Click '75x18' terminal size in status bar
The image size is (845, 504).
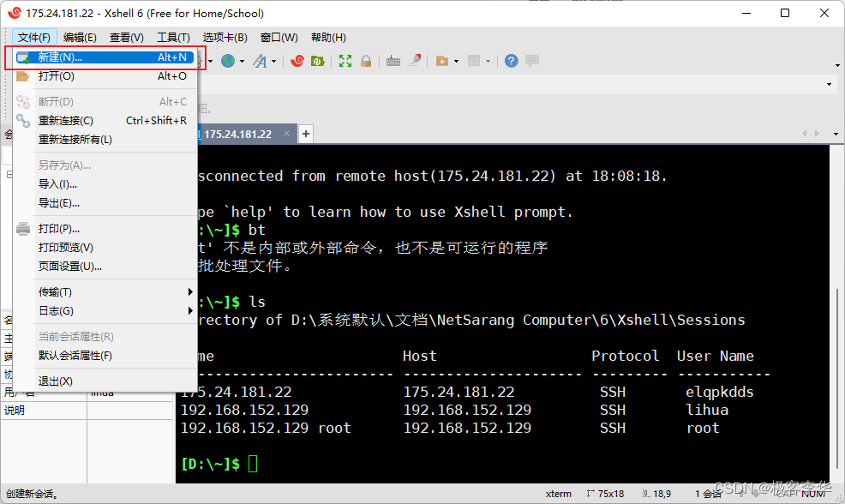point(610,494)
